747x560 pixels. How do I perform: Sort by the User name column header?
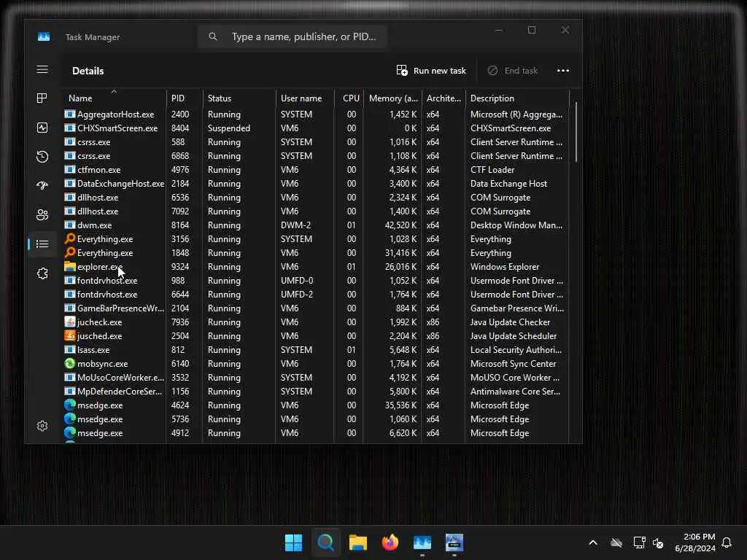point(305,98)
